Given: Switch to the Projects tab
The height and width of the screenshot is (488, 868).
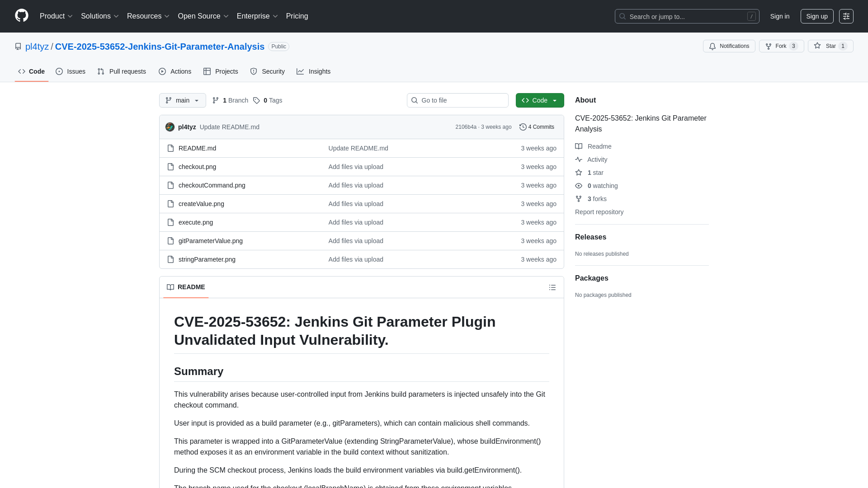Looking at the screenshot, I should (x=221, y=71).
